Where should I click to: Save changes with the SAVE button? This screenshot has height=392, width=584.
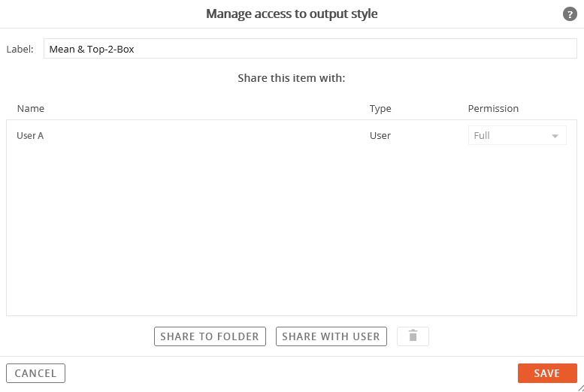pos(547,373)
